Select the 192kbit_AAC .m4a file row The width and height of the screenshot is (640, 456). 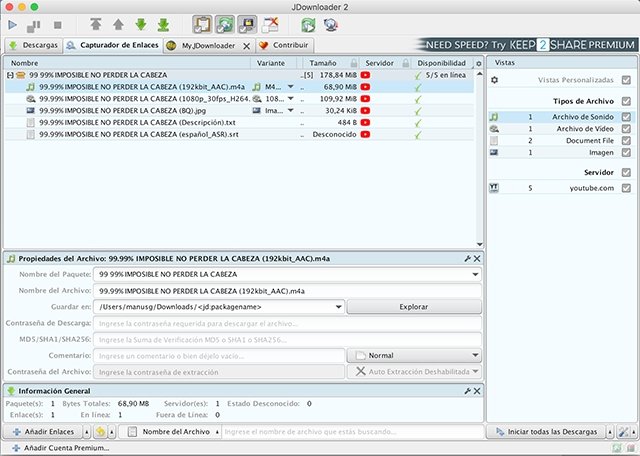tap(239, 87)
